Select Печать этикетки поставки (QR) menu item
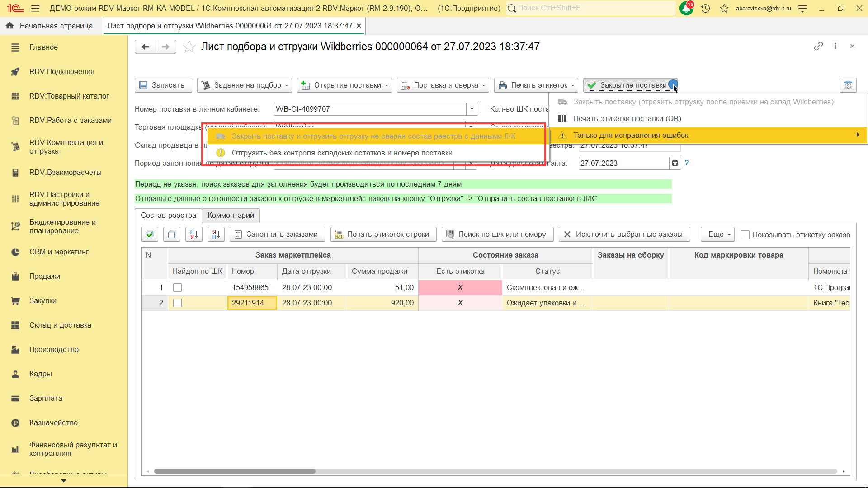Screen dimensions: 868x488 coord(627,118)
